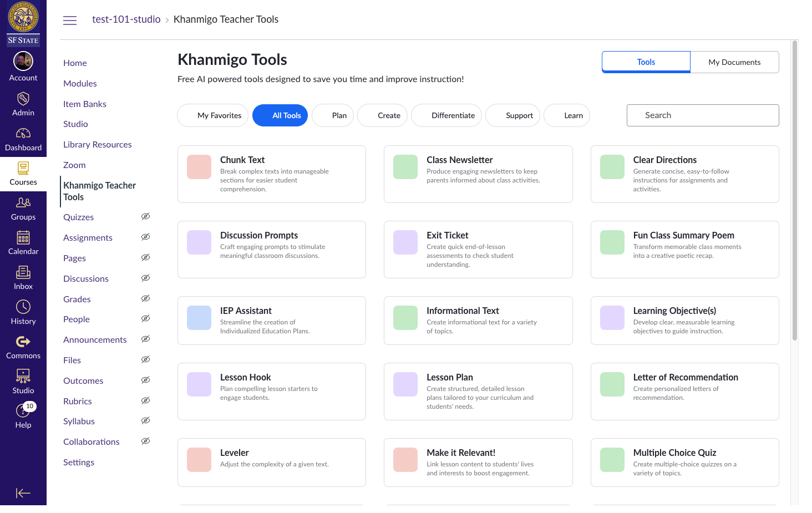Open the Lesson Hook tool

(272, 392)
